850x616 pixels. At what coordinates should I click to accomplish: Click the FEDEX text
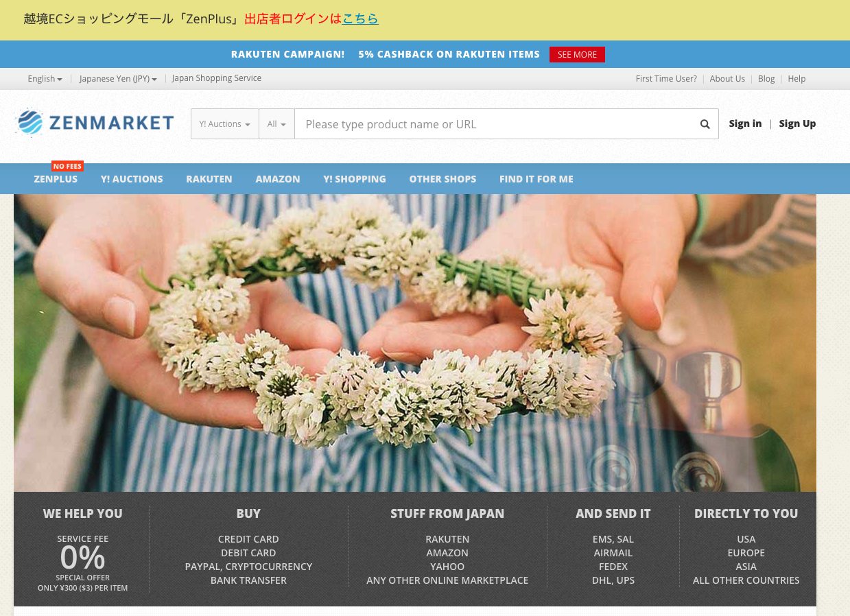tap(613, 567)
